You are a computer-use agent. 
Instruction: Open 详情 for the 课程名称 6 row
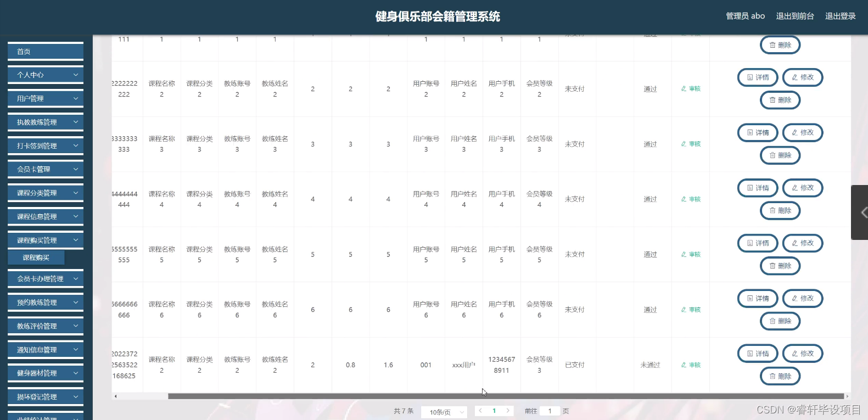(758, 299)
